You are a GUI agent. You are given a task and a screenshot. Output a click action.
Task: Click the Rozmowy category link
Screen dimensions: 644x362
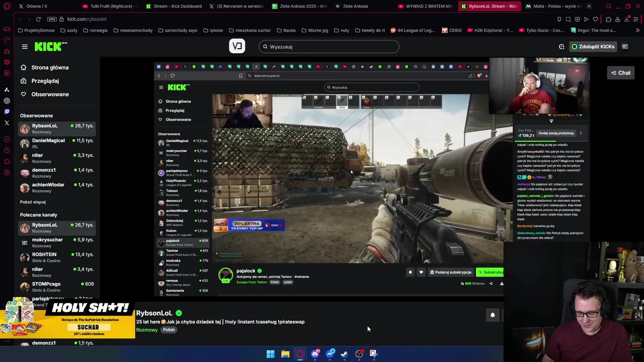(x=147, y=330)
